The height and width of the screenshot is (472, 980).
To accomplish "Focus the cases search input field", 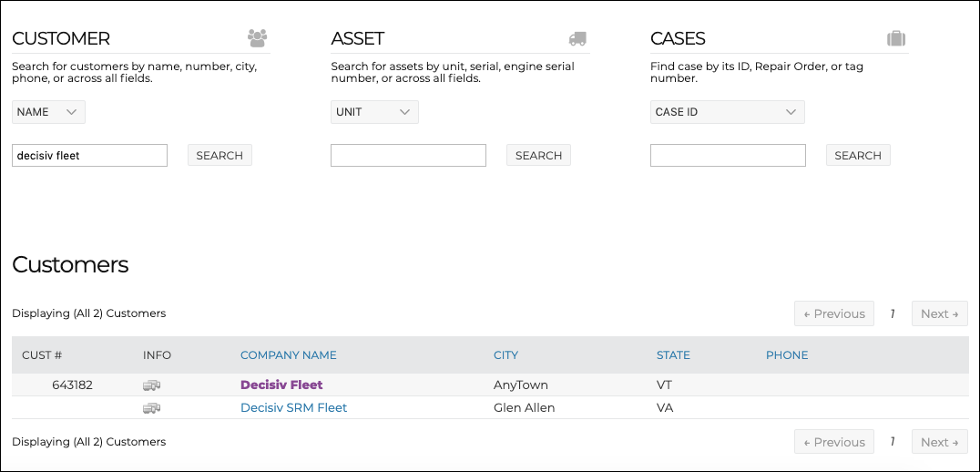I will point(728,155).
